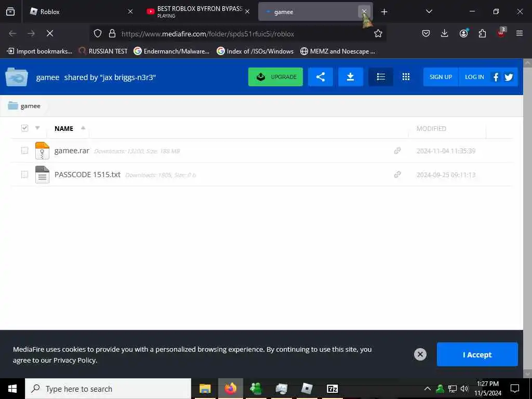Open RUSSIAN TEST bookmark
The image size is (532, 399).
tap(103, 51)
